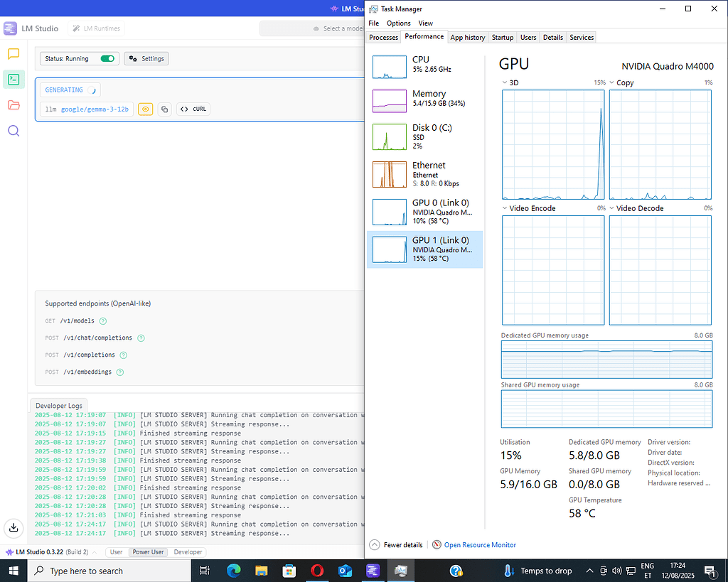Open the Downloads icon at sidebar bottom
728x582 pixels.
point(13,527)
